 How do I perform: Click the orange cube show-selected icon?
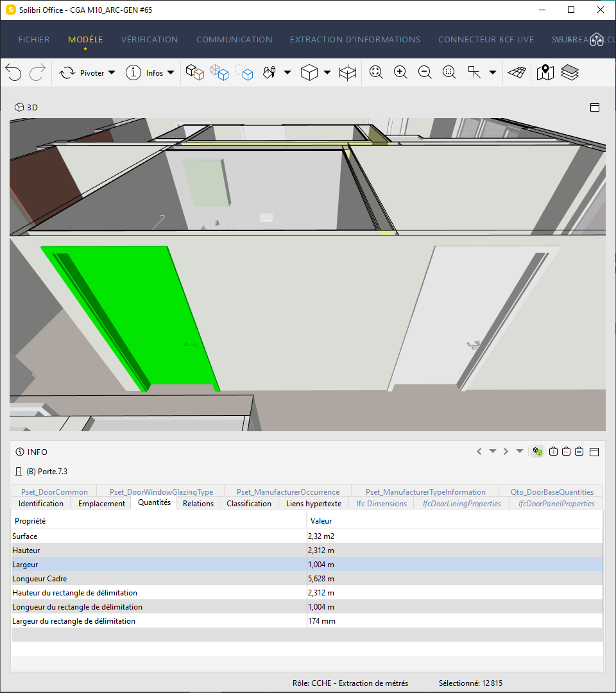pos(195,72)
